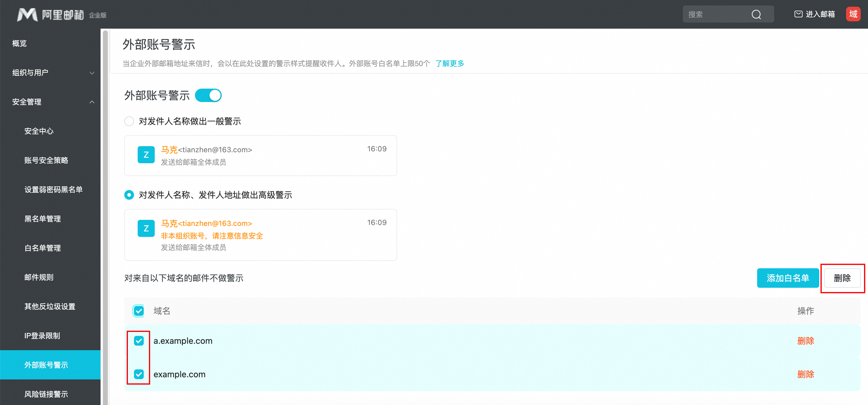The width and height of the screenshot is (868, 405).
Task: Open 风险链接警示 sidebar item
Action: (x=46, y=394)
